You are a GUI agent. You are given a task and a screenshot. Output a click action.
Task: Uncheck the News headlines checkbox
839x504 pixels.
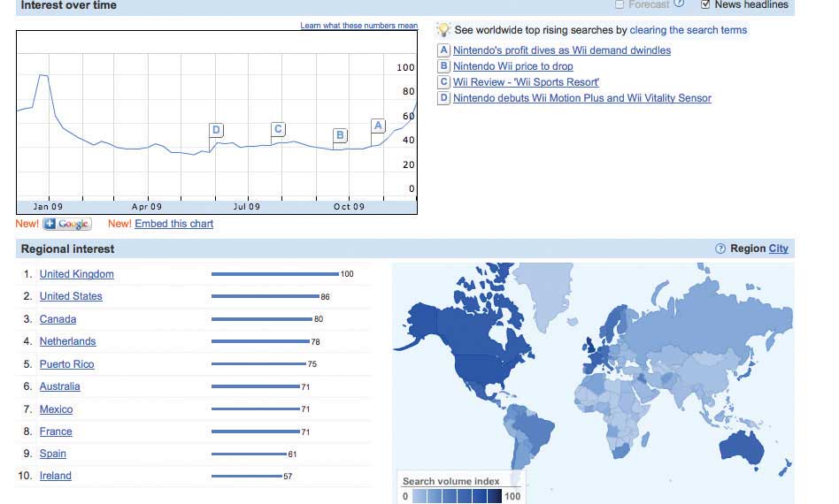tap(705, 4)
